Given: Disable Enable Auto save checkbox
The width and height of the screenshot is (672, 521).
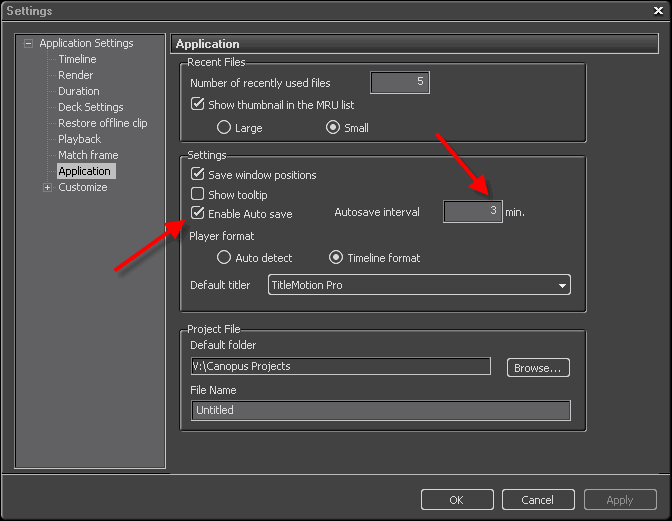Looking at the screenshot, I should (197, 213).
